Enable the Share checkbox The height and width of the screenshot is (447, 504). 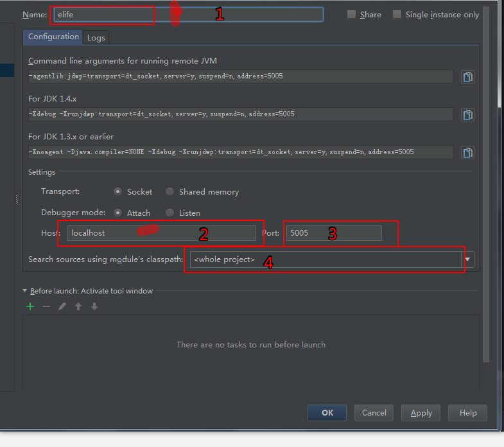[351, 15]
